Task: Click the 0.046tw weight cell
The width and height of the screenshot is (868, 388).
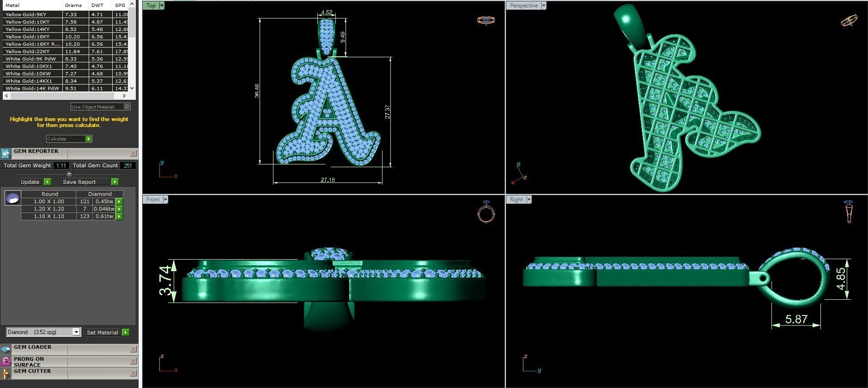Action: (104, 209)
